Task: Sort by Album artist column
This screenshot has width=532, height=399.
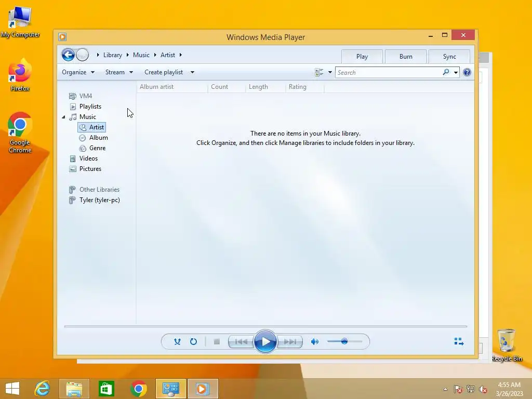Action: 172,87
